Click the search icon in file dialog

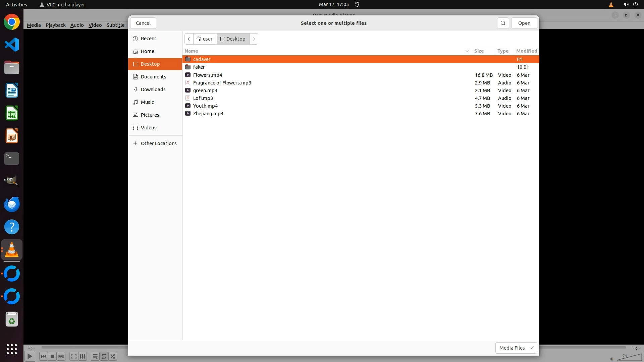[503, 23]
